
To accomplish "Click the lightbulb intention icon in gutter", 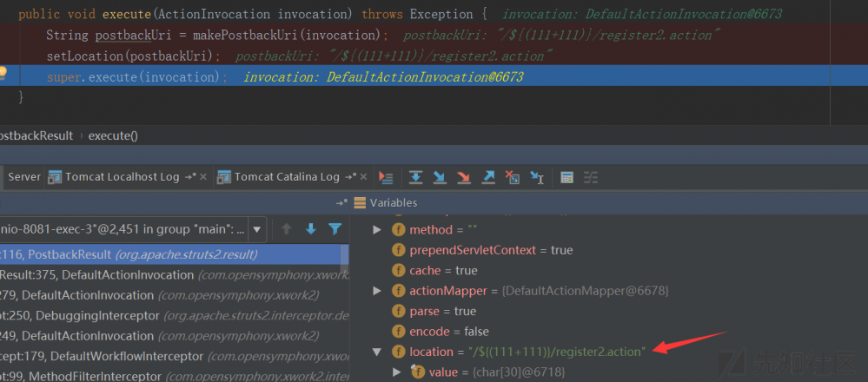I will click(3, 72).
